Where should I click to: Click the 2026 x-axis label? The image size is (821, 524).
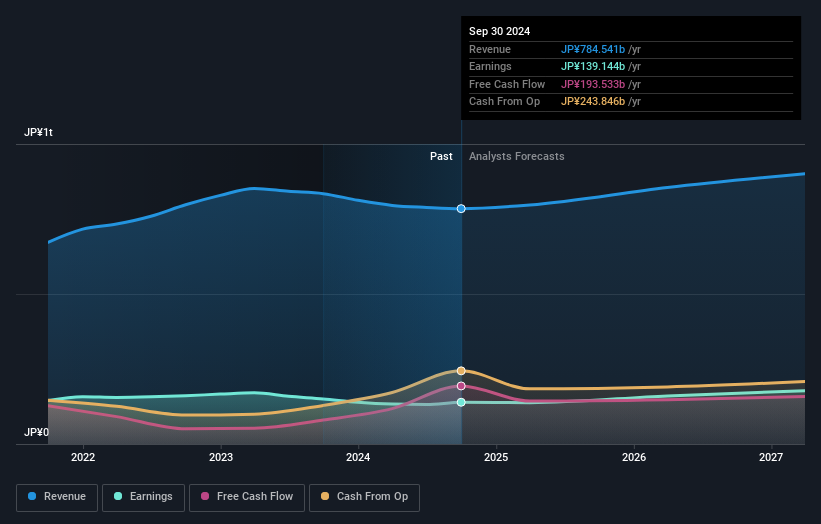pos(634,458)
